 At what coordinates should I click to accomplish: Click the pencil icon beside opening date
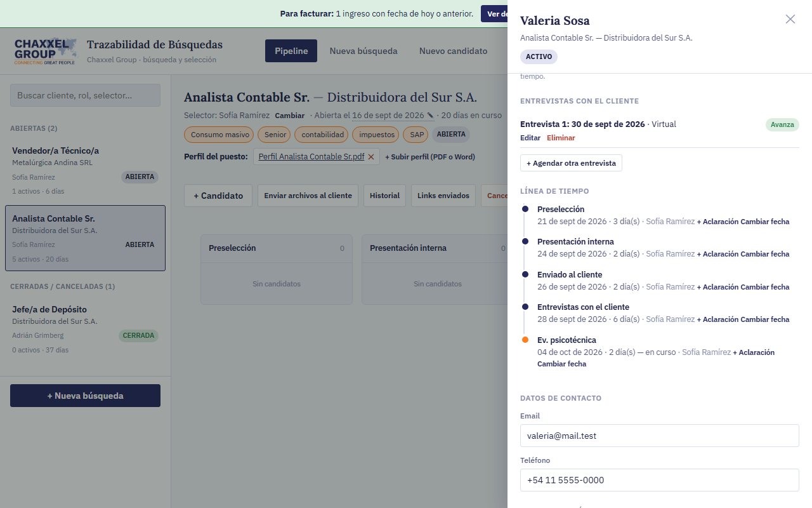coord(430,116)
